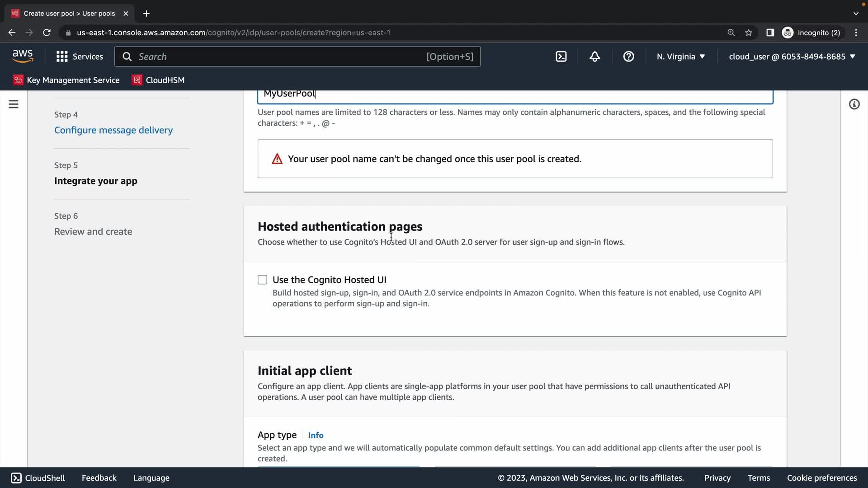Open the info panel icon on right
Image resolution: width=868 pixels, height=488 pixels.
coord(854,104)
